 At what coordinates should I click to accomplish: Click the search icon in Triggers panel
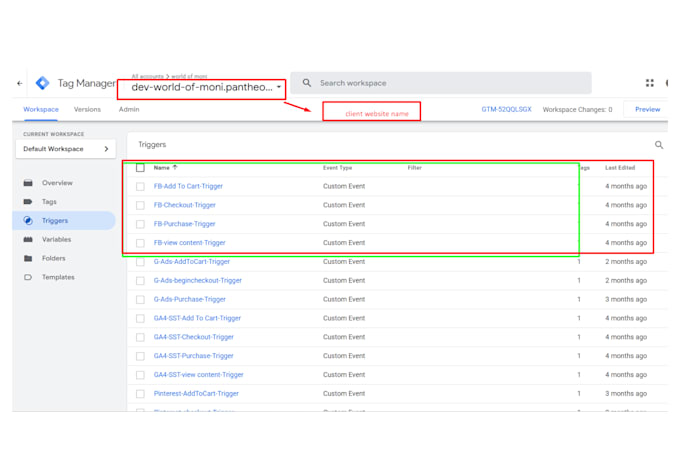(659, 145)
